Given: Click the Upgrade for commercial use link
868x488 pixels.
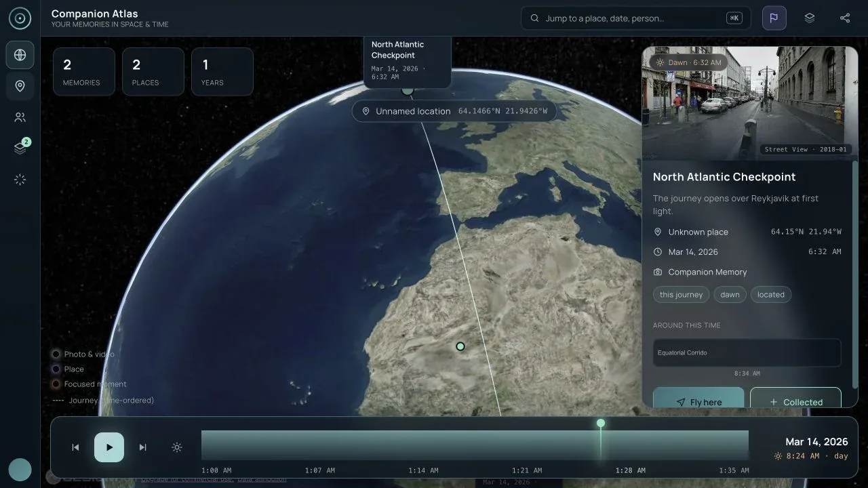Looking at the screenshot, I should [x=187, y=479].
